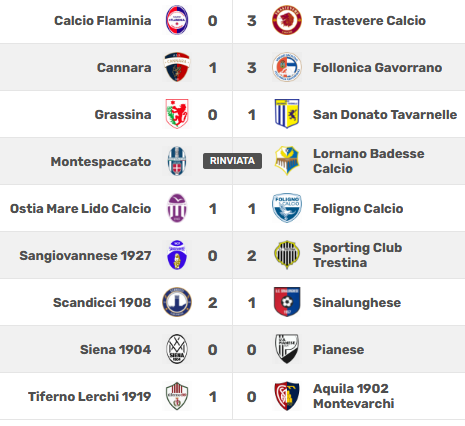Viewport: 465px width, 426px height.
Task: Open the Cannara team shield logo
Action: tap(177, 67)
